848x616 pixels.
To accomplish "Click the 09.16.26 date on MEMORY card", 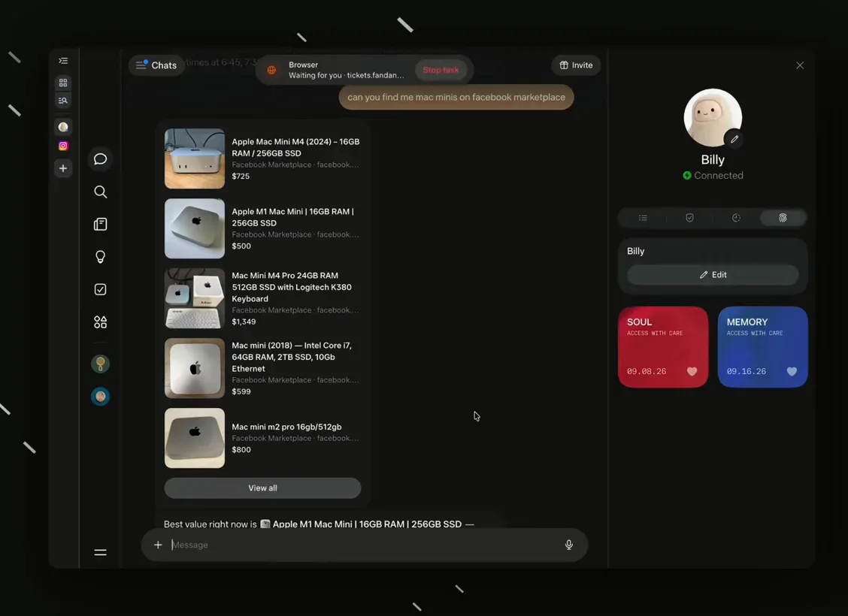I will [747, 371].
